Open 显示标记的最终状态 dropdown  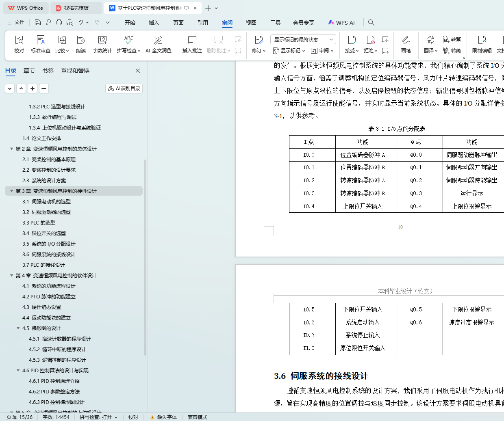(x=303, y=39)
